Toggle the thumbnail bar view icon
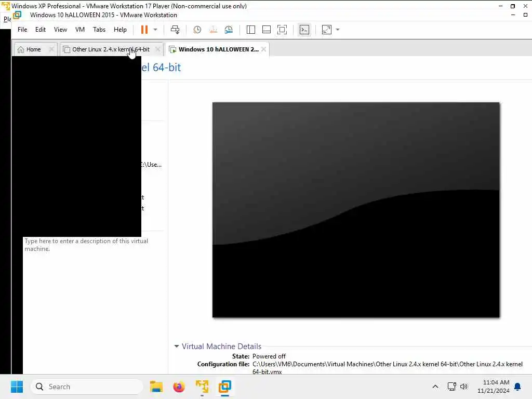532x399 pixels. click(x=267, y=30)
